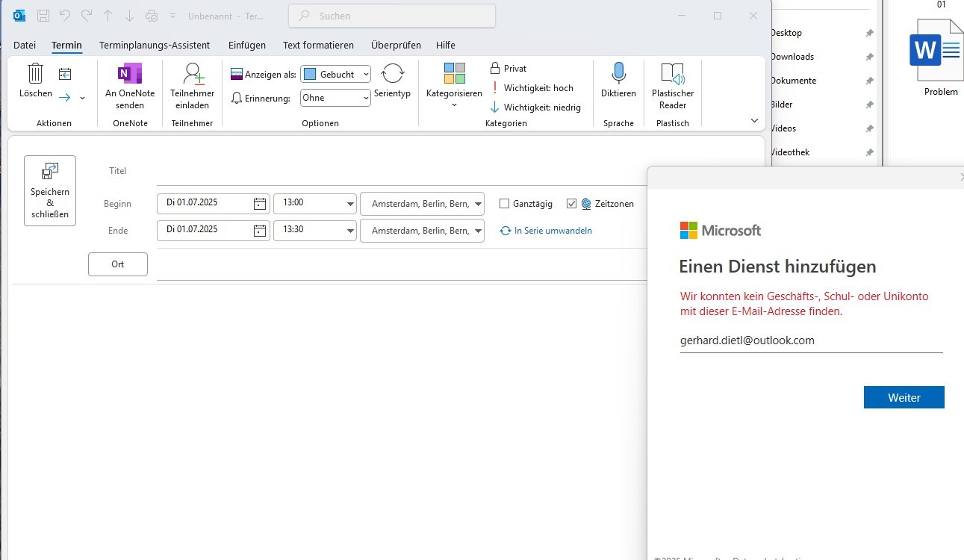Uncheck the Zeitzonen checkbox
The height and width of the screenshot is (560, 964).
pyautogui.click(x=572, y=204)
